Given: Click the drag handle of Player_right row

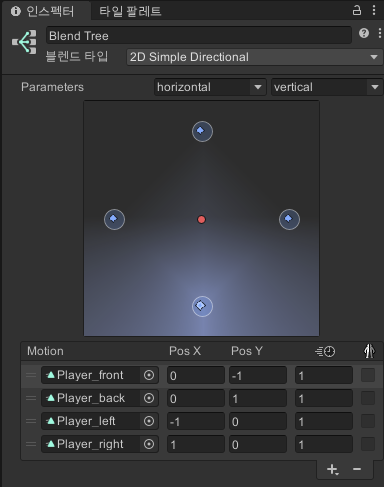Looking at the screenshot, I should [x=31, y=444].
